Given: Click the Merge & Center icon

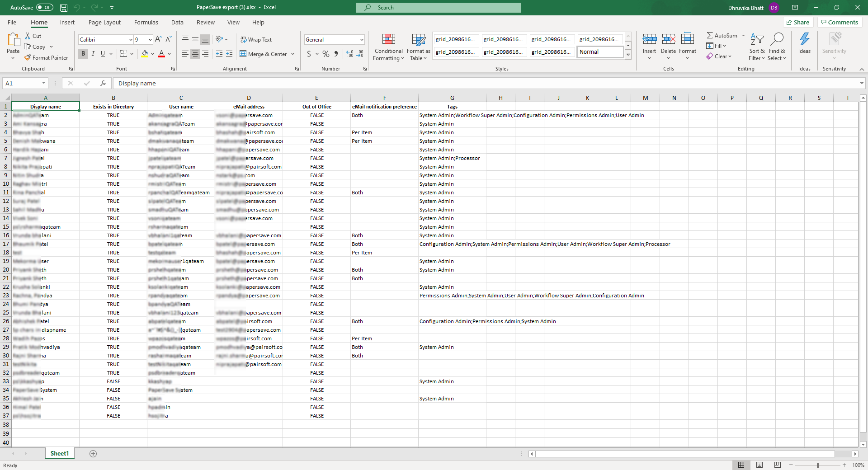Looking at the screenshot, I should click(x=243, y=54).
